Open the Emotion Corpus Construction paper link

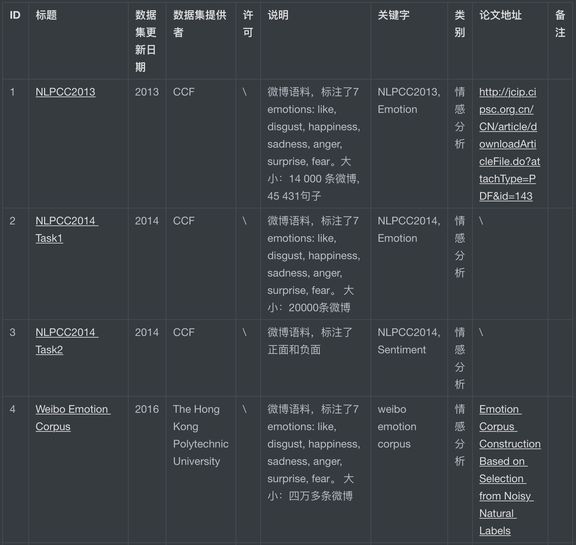tap(510, 470)
